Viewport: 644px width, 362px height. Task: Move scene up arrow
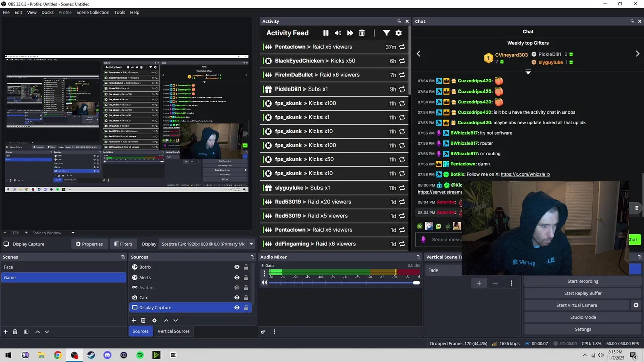tap(37, 332)
